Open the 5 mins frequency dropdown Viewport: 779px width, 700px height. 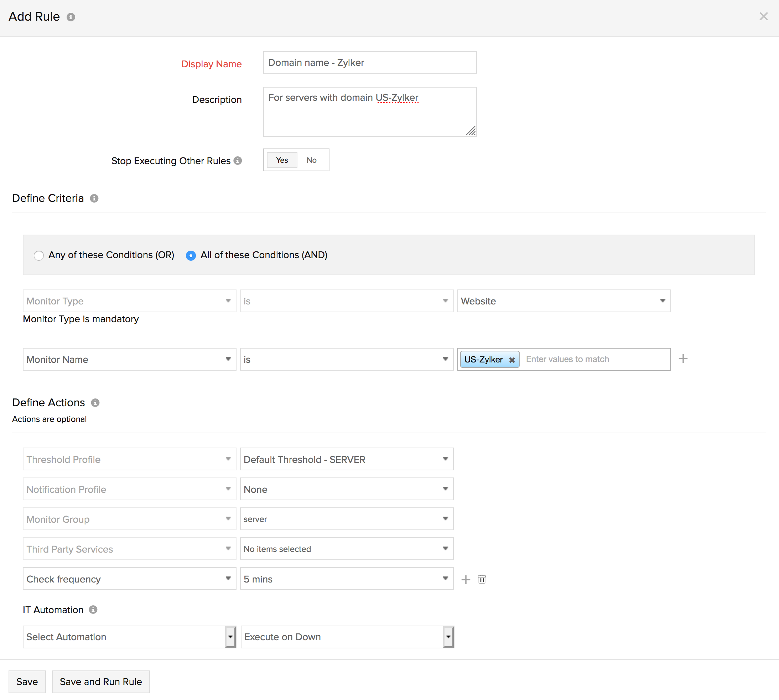coord(346,579)
